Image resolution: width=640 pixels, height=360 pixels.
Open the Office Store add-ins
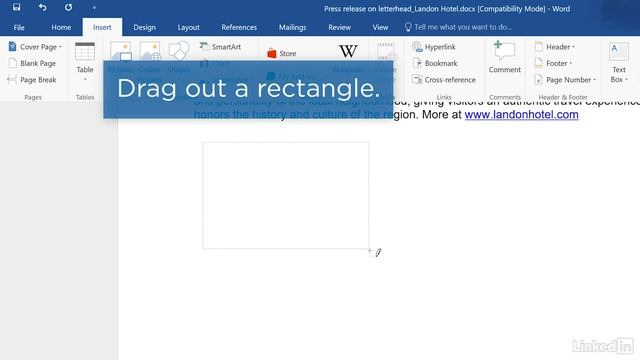point(282,53)
